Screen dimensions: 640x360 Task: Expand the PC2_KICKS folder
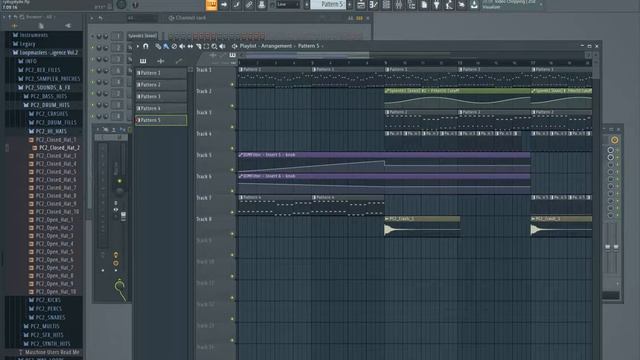tap(45, 300)
